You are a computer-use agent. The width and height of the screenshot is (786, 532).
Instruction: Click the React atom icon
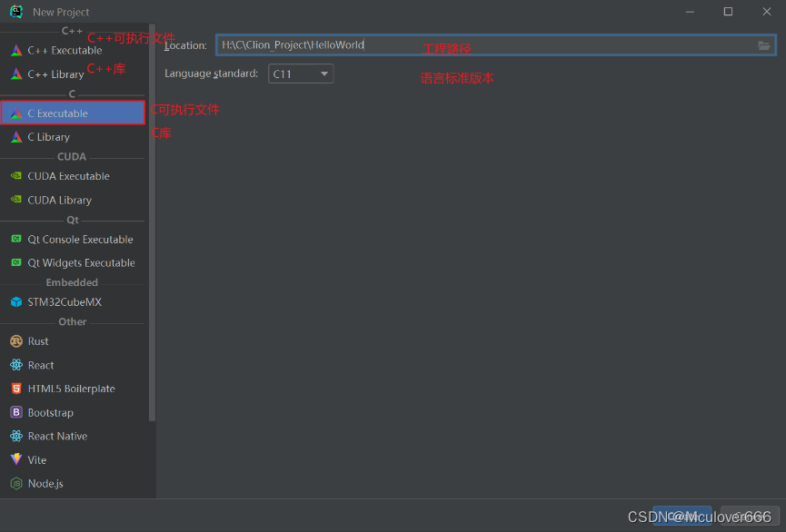coord(16,365)
